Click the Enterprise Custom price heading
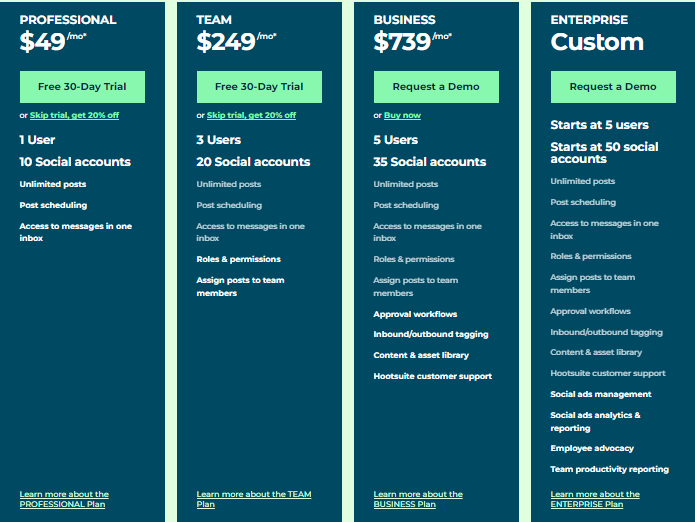 (x=597, y=42)
